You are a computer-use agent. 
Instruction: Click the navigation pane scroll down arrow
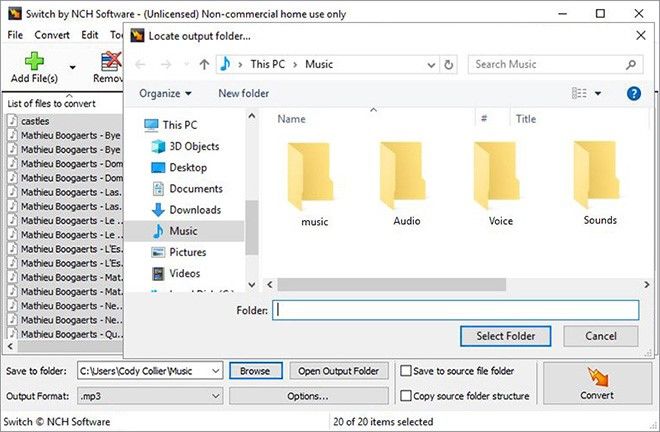click(x=252, y=285)
